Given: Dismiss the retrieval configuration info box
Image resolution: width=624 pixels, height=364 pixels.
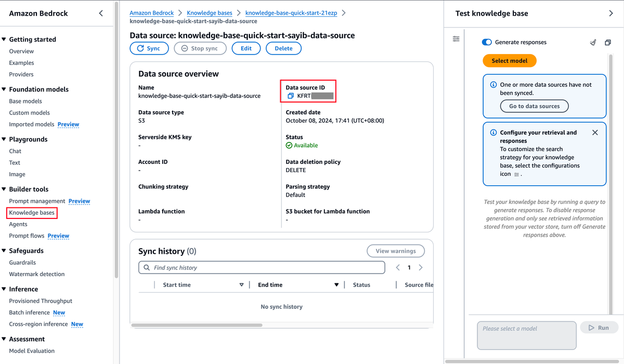Looking at the screenshot, I should [595, 133].
